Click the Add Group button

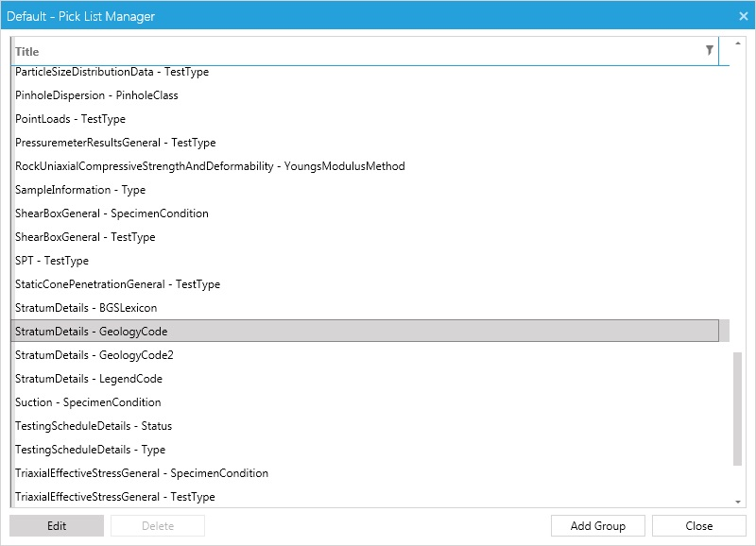point(598,526)
